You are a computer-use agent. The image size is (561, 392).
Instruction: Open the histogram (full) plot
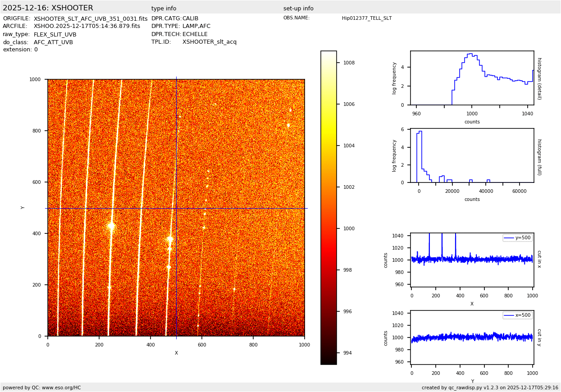pos(472,155)
